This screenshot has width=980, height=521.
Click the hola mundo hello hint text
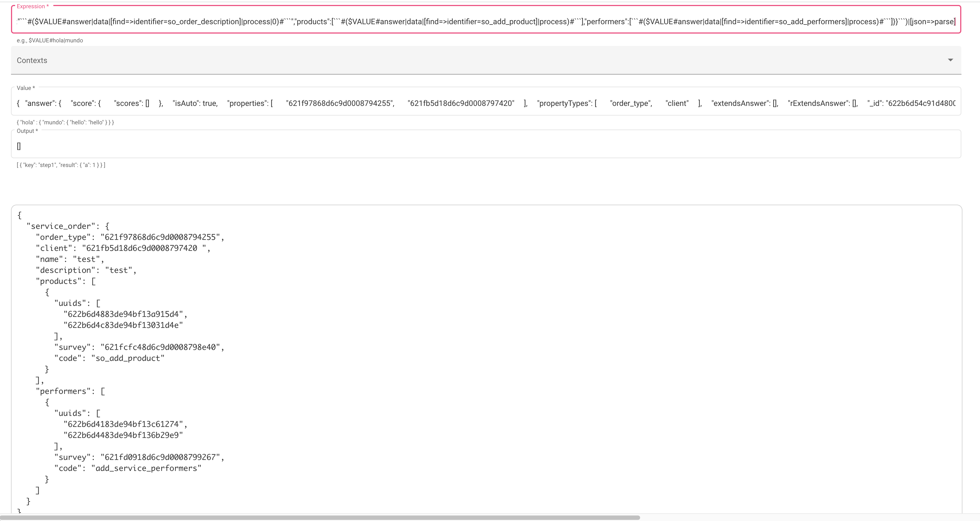click(x=65, y=122)
